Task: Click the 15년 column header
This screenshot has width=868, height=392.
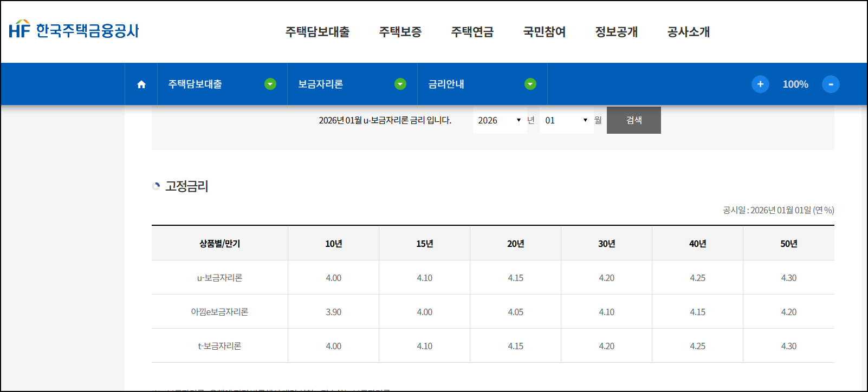Action: (425, 244)
